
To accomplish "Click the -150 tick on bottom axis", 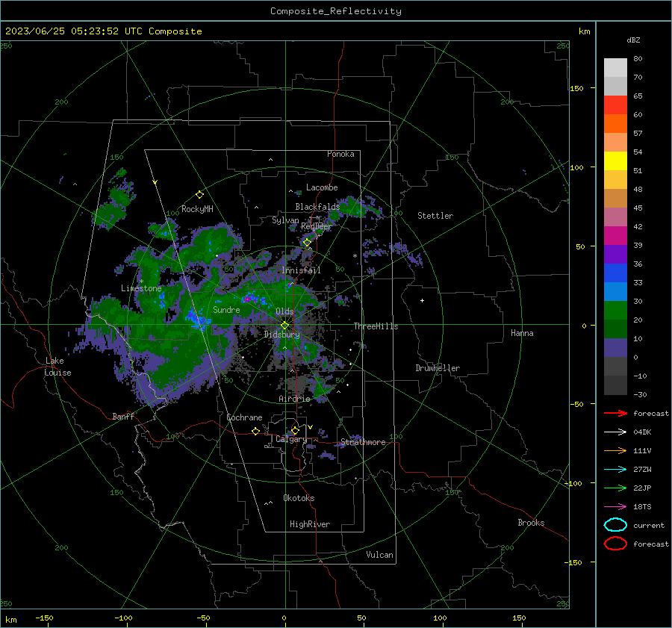I will (x=44, y=618).
